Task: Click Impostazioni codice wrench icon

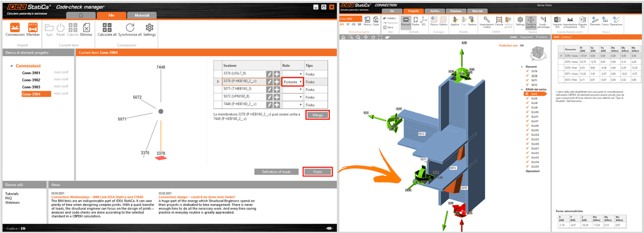Action: pyautogui.click(x=486, y=19)
